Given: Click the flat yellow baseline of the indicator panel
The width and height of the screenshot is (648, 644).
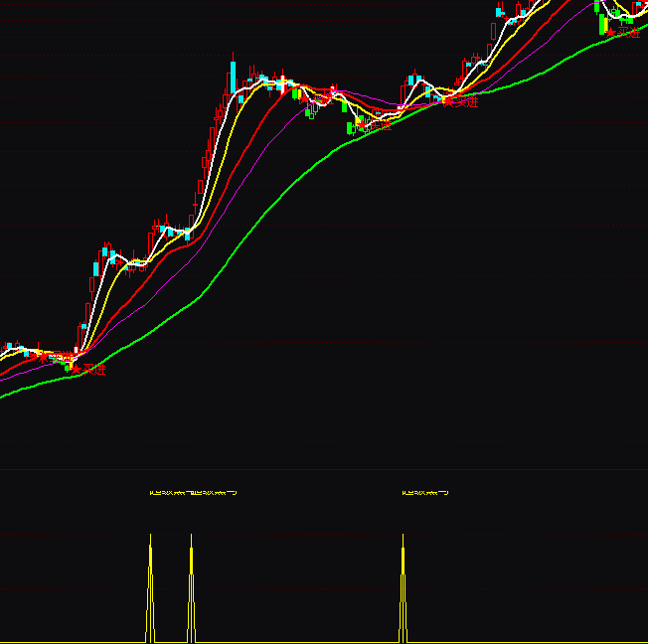Looking at the screenshot, I should pos(298,642).
